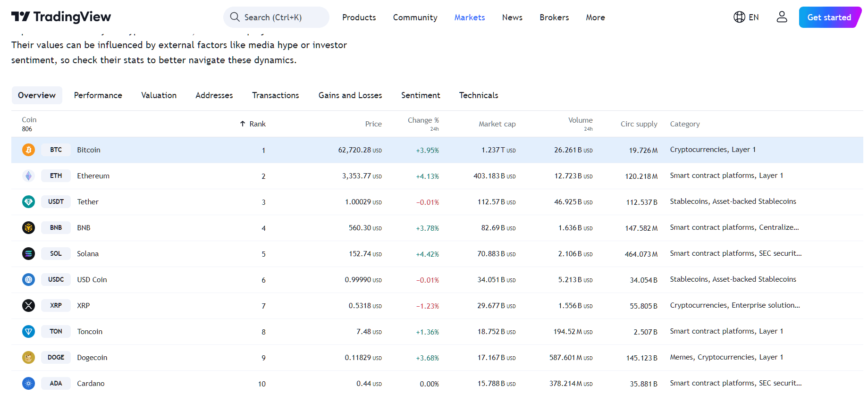Select the Overview tab
The width and height of the screenshot is (868, 394).
[x=37, y=95]
